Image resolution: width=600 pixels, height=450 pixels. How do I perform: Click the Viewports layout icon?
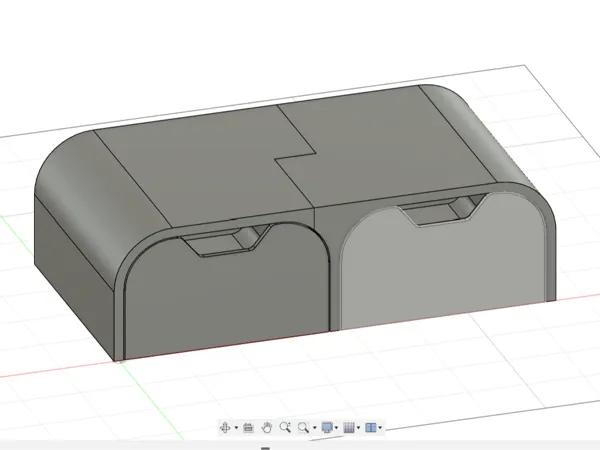[371, 427]
